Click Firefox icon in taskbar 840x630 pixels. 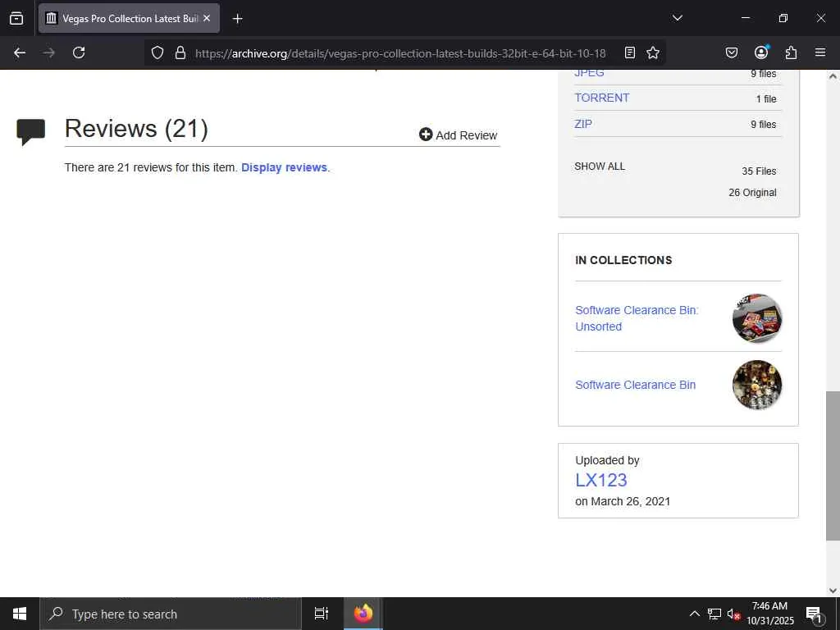pyautogui.click(x=363, y=614)
